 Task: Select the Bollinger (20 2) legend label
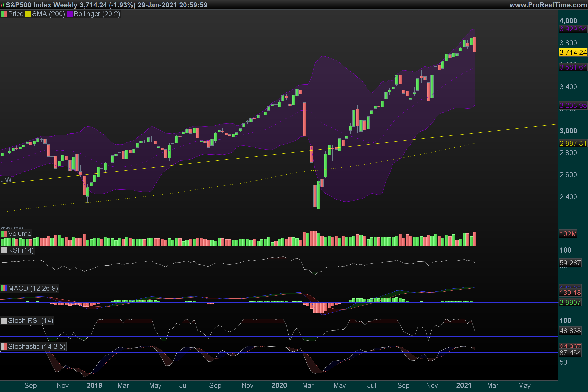coord(97,14)
